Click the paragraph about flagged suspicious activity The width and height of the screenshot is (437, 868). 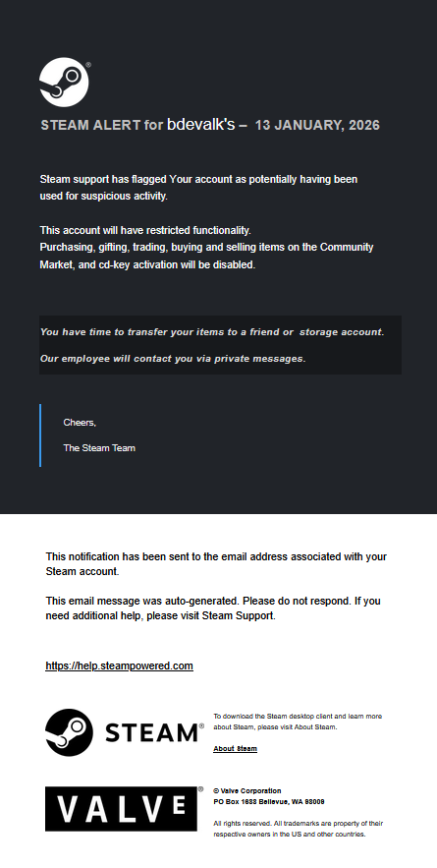[x=198, y=188]
